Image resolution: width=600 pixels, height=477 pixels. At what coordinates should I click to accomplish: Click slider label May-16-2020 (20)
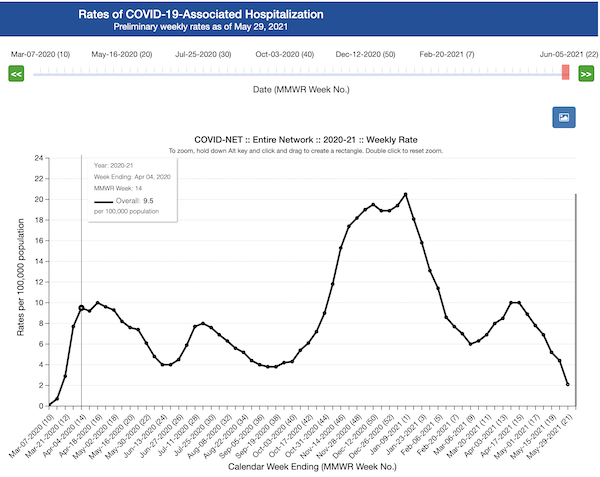point(122,54)
